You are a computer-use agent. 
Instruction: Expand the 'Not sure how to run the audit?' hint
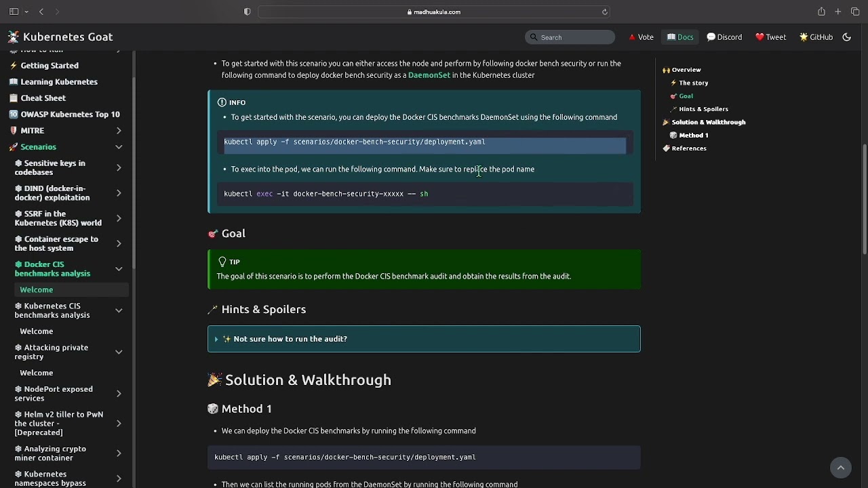pos(290,339)
